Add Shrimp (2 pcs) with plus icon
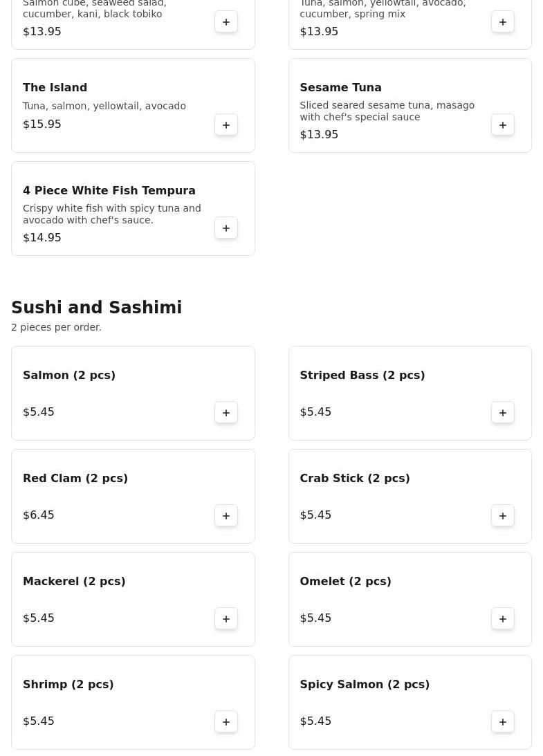543x756 pixels. click(x=226, y=722)
